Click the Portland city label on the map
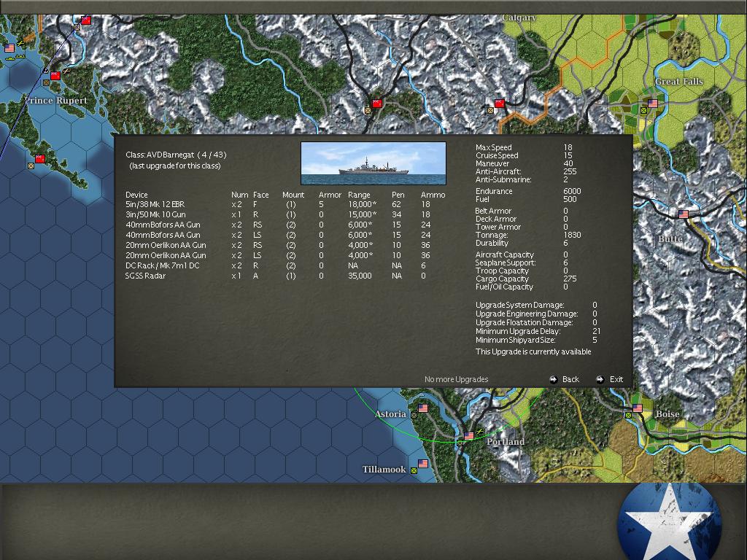 point(506,441)
